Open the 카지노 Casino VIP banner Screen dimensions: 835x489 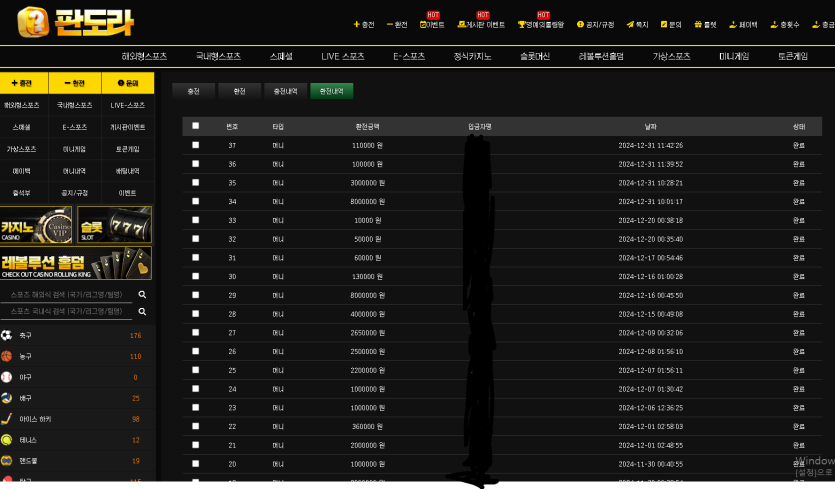37,225
